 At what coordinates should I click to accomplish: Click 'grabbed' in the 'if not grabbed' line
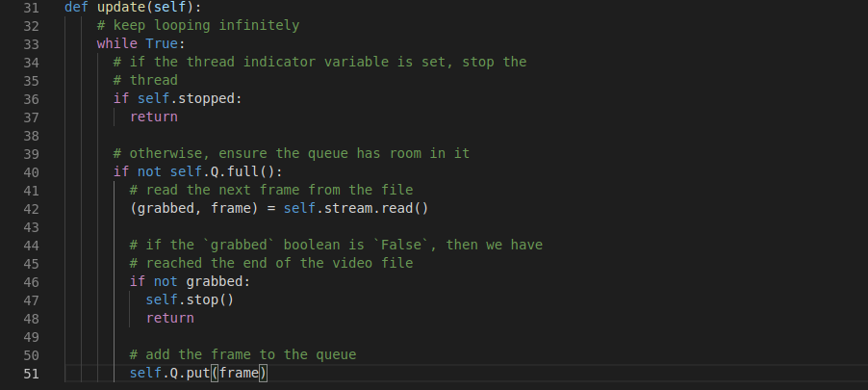217,281
